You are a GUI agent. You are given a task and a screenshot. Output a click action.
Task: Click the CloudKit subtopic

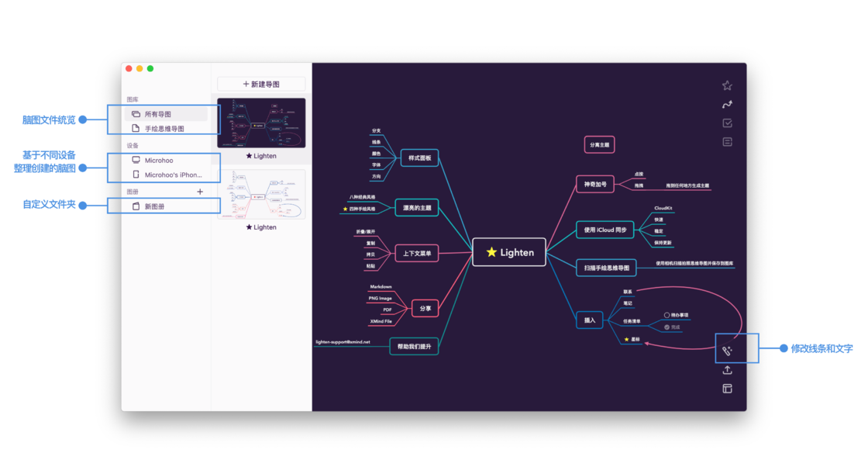[x=663, y=209]
